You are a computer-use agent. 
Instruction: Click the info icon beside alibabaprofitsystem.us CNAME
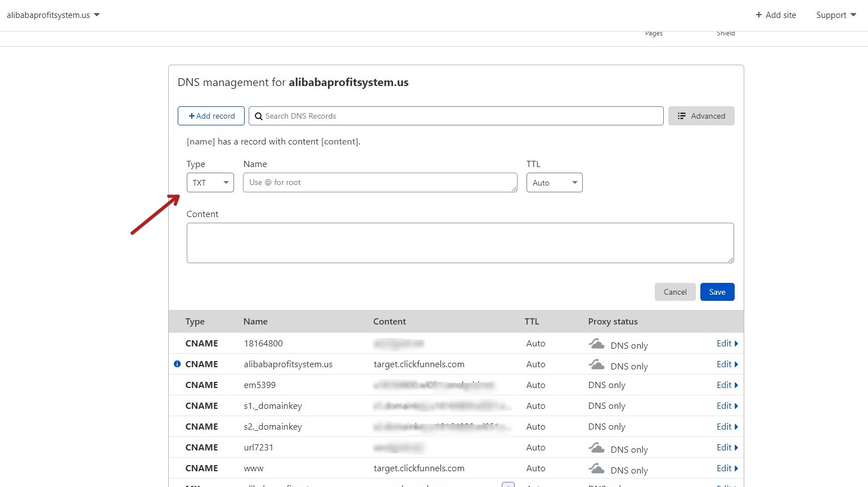coord(177,364)
